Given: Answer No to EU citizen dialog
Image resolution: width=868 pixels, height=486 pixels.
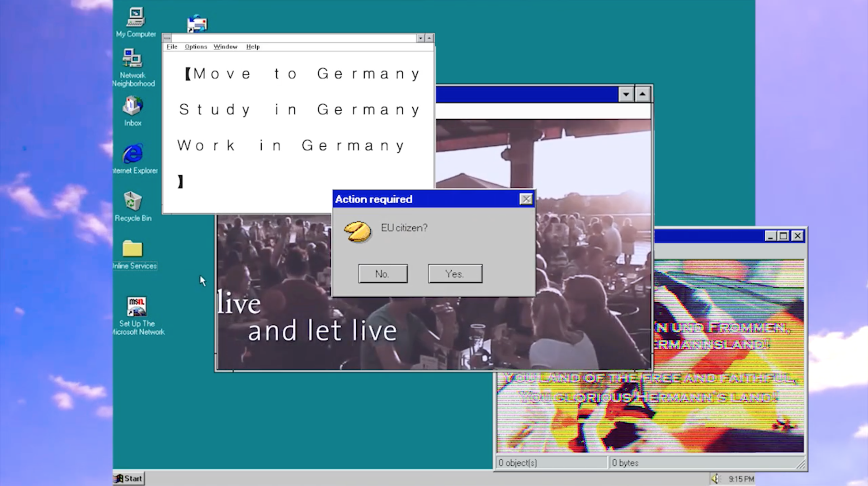Looking at the screenshot, I should [382, 274].
